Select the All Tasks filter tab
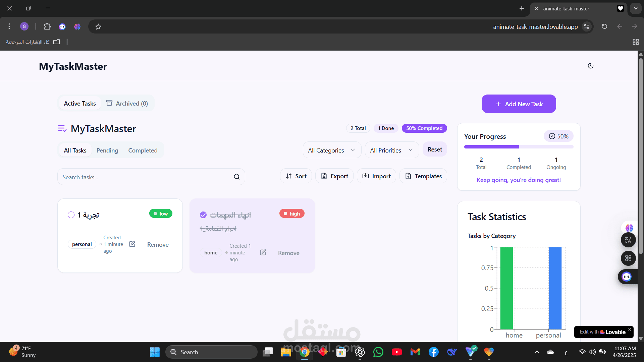This screenshot has height=362, width=644. pos(75,150)
